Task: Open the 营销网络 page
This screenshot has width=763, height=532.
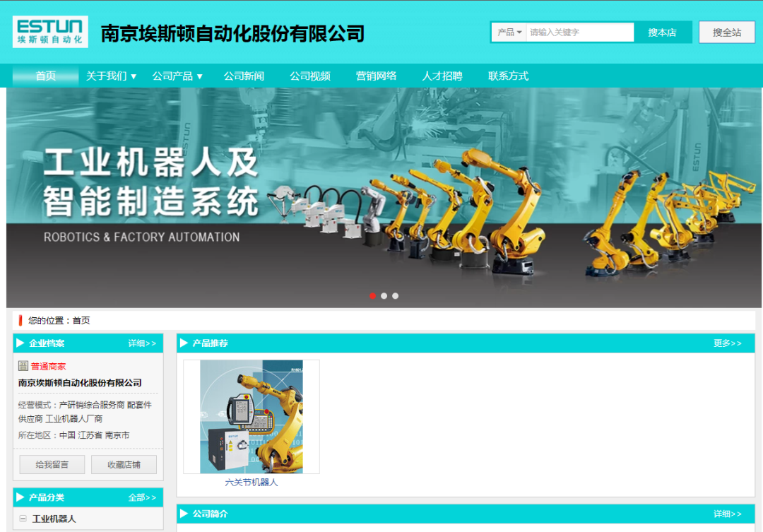Action: click(x=376, y=76)
